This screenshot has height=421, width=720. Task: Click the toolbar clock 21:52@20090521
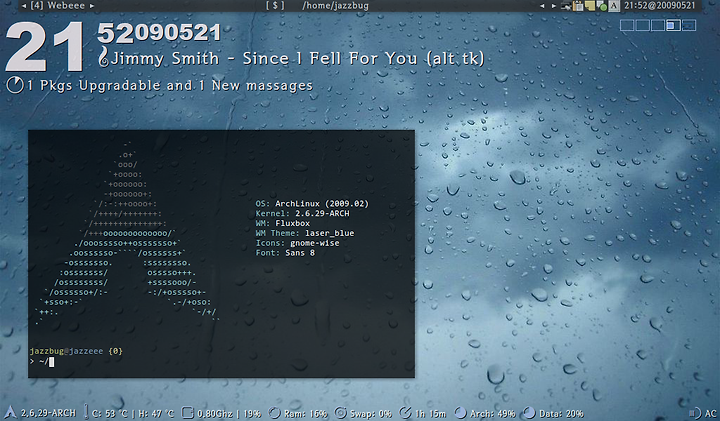(660, 6)
